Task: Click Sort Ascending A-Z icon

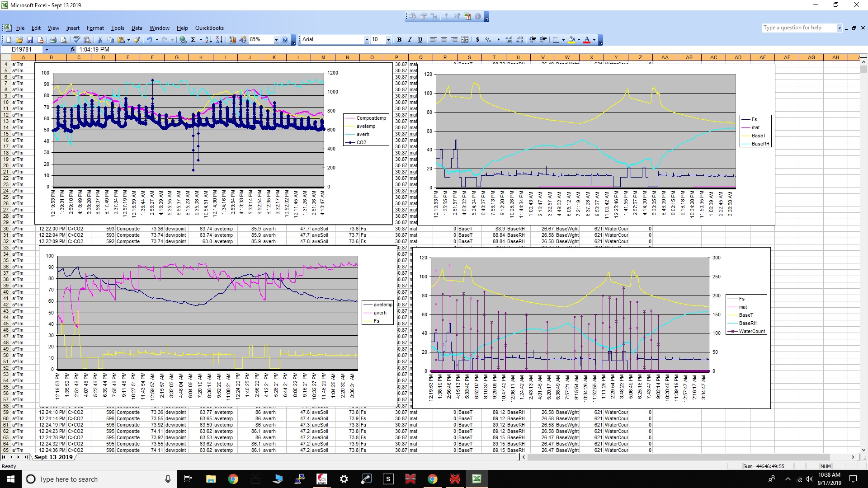Action: pyautogui.click(x=208, y=40)
